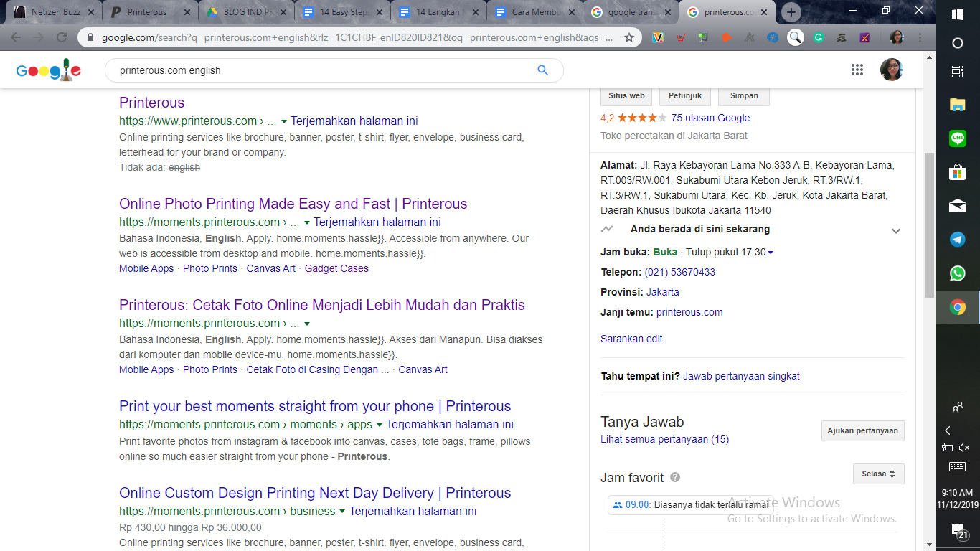Open Print your best moments result title
This screenshot has height=551, width=980.
click(x=315, y=406)
